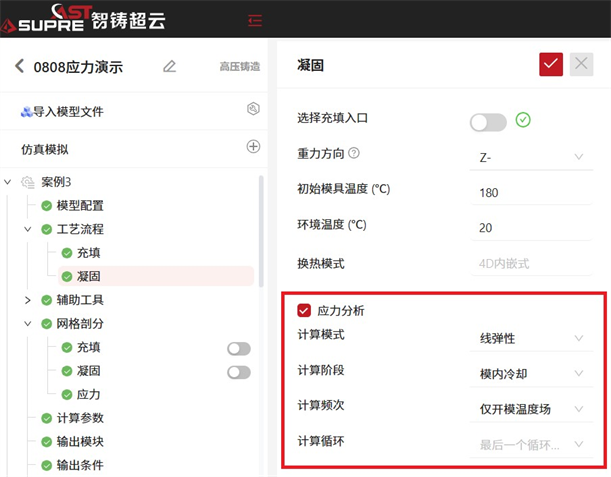Click the tree panel vertical scrollbar
The height and width of the screenshot is (477, 611).
tap(261, 231)
